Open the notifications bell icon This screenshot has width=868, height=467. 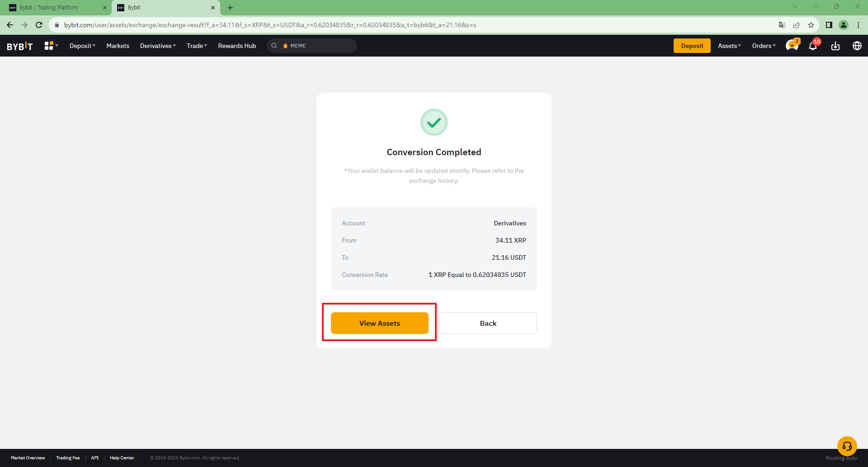(x=813, y=46)
